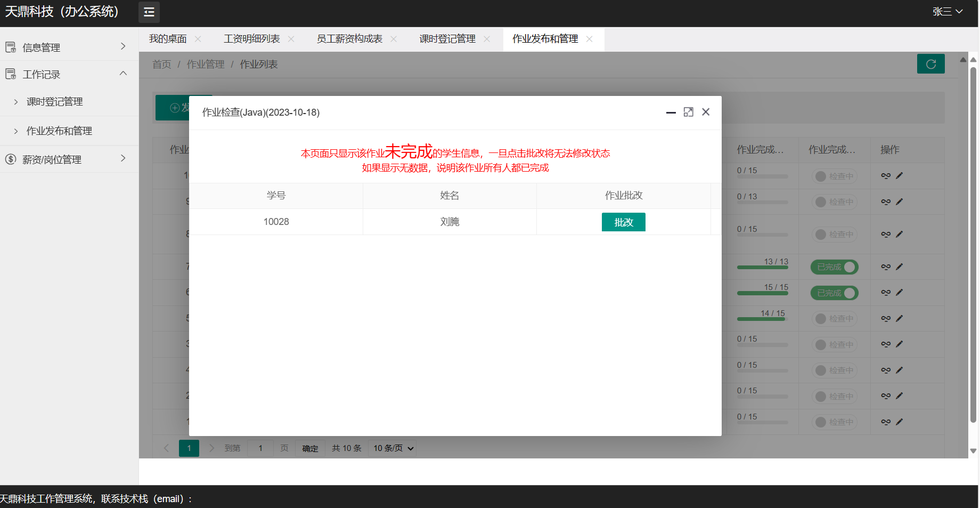Viewport: 980px width, 508px height.
Task: Maximize the 作业检查 dialog
Action: point(688,112)
